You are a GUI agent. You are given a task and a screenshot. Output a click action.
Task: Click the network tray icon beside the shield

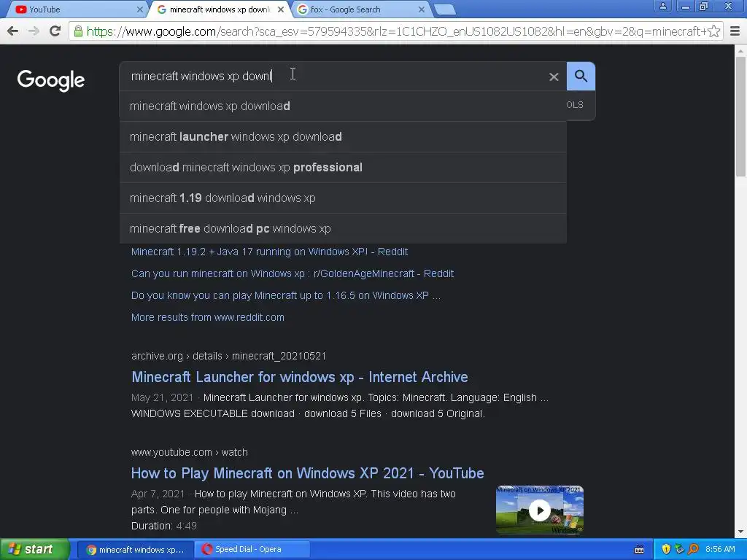click(680, 549)
